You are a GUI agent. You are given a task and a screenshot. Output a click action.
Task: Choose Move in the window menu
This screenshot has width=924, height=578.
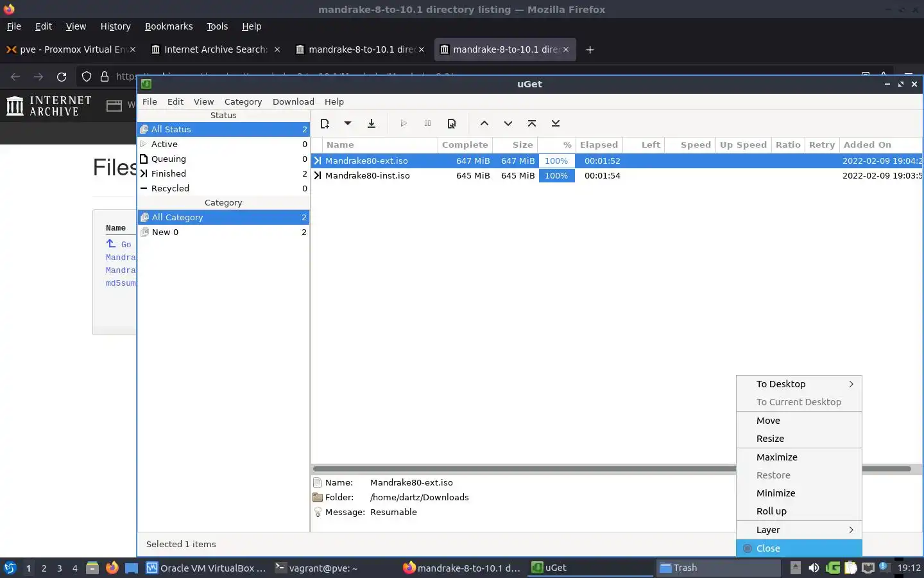coord(799,421)
